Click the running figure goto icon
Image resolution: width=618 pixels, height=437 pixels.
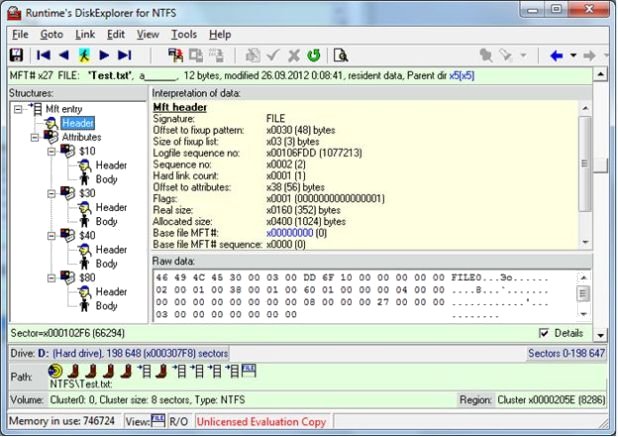[x=84, y=56]
